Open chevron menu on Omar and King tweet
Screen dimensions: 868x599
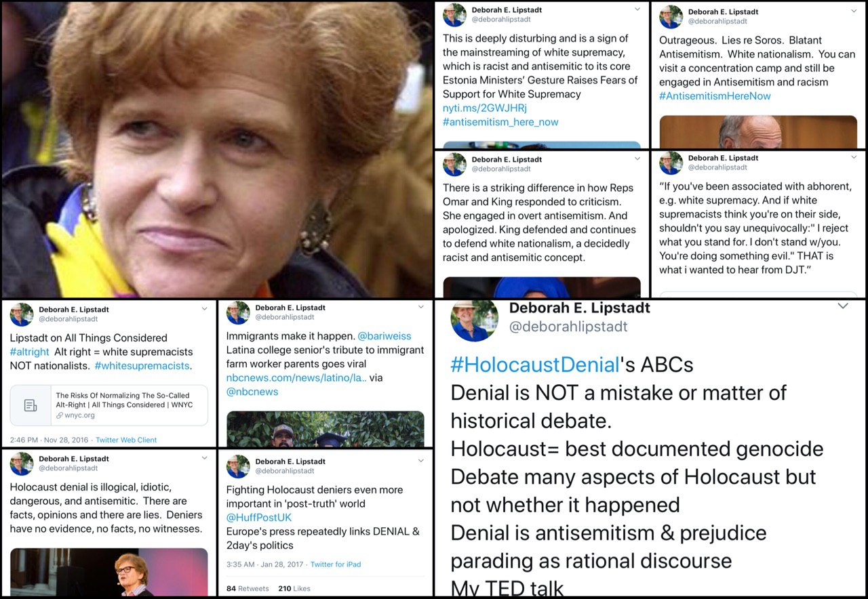click(637, 159)
